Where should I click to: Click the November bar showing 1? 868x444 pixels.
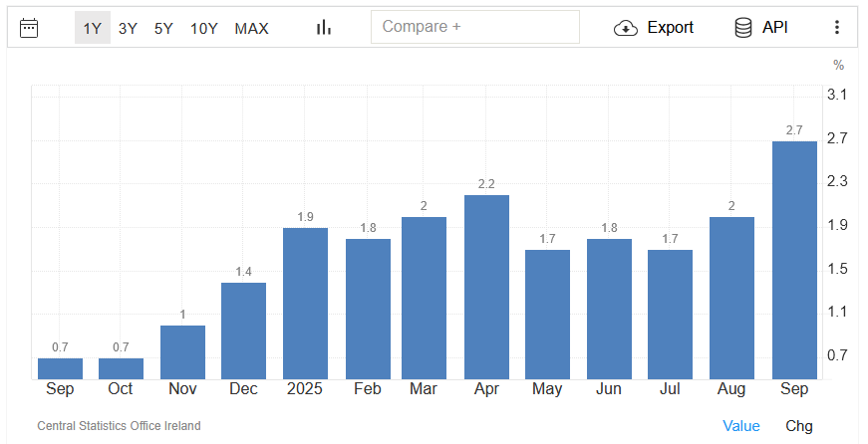pyautogui.click(x=182, y=351)
